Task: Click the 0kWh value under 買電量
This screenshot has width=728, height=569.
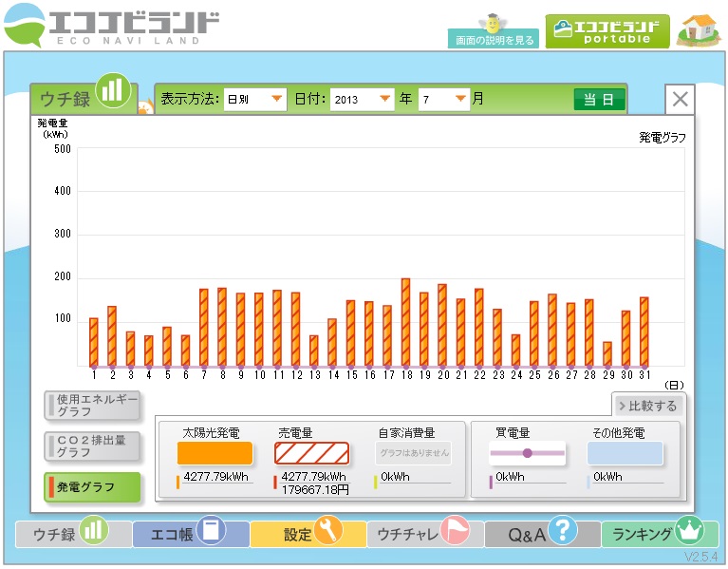Action: [510, 477]
